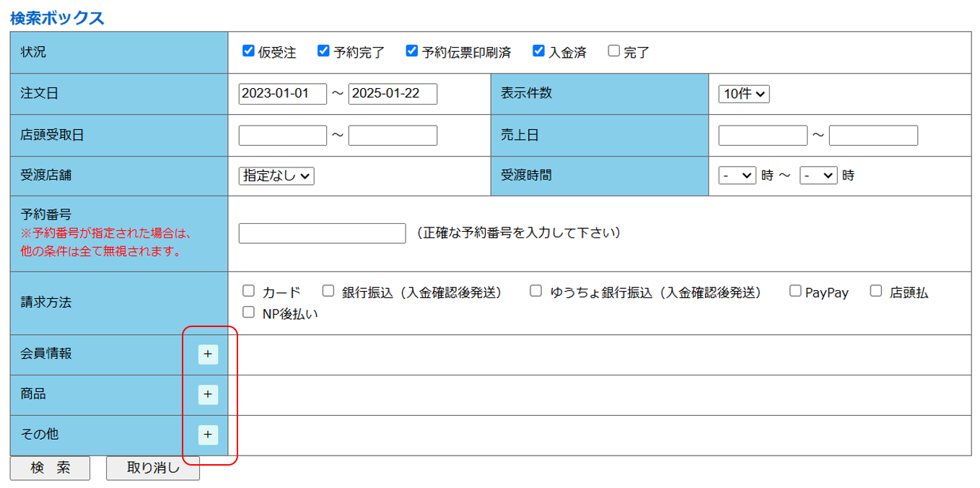The height and width of the screenshot is (488, 980).
Task: Expand the 商品 plus icon
Action: tap(208, 394)
